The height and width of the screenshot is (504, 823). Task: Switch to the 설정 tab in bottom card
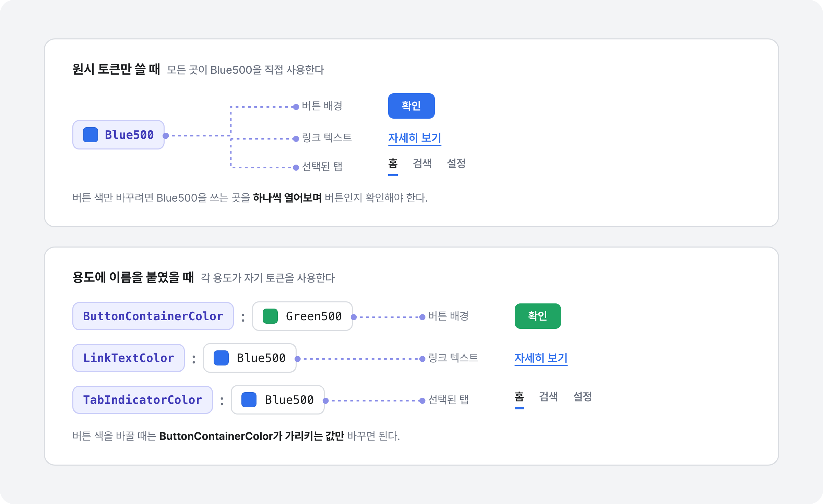[x=582, y=397]
